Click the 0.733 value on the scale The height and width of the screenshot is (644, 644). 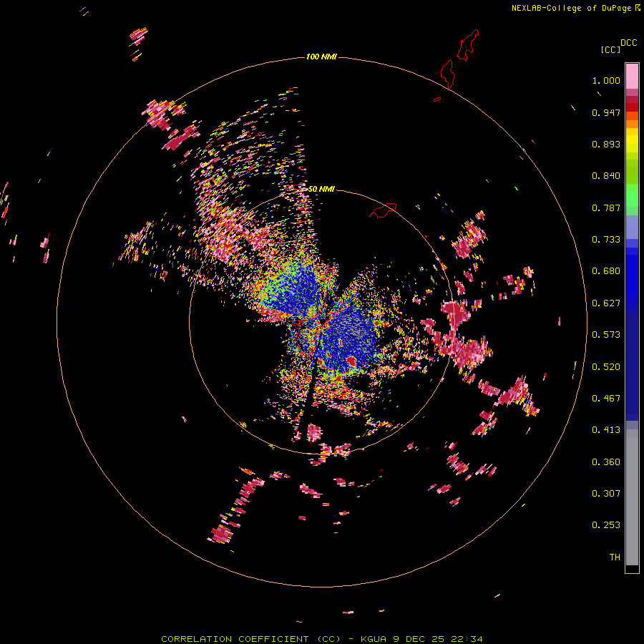(606, 240)
